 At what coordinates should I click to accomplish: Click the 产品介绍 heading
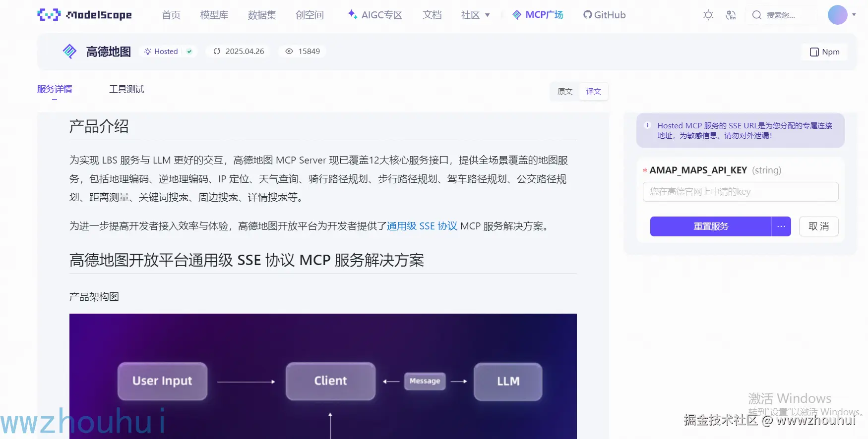[x=99, y=126]
